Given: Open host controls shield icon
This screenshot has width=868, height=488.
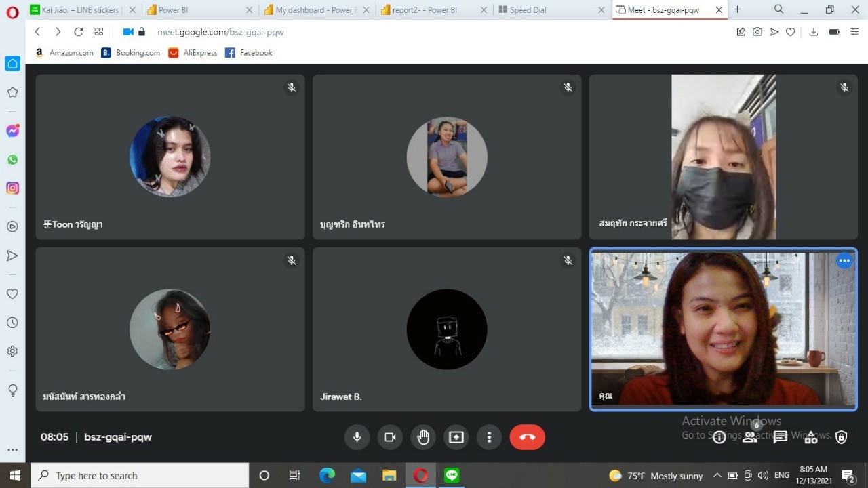Looking at the screenshot, I should [842, 437].
